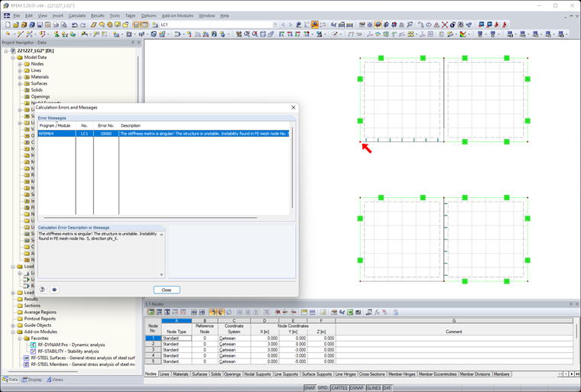Collapse the Model Data tree node

tap(13, 57)
